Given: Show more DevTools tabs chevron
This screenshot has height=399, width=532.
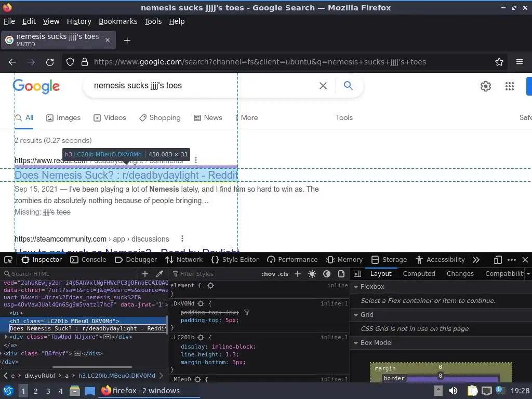Looking at the screenshot, I should (x=476, y=260).
